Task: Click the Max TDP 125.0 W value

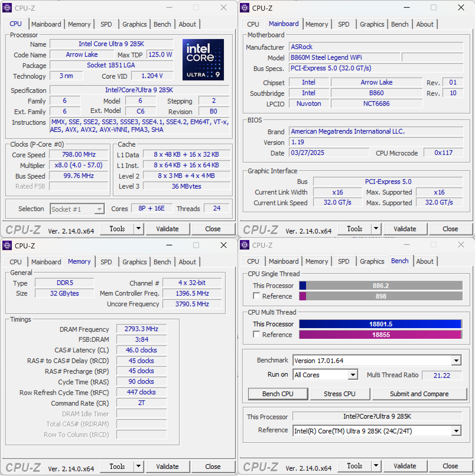Action: pos(160,54)
